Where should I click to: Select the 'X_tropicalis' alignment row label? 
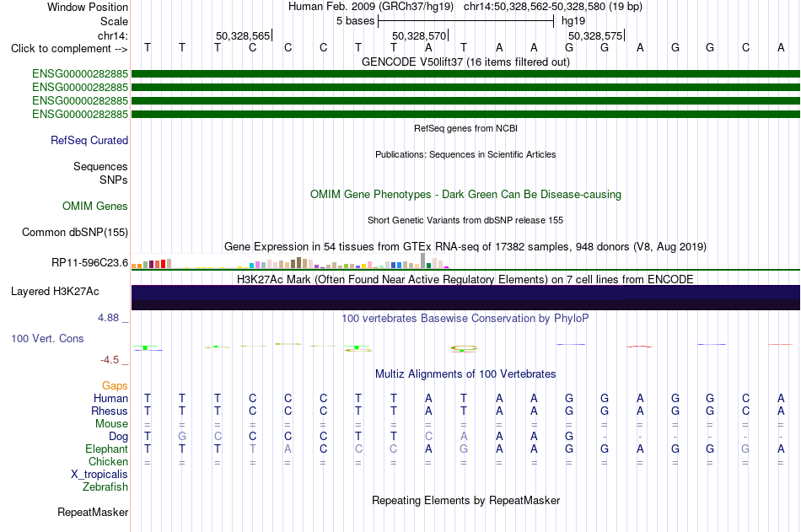pos(99,475)
